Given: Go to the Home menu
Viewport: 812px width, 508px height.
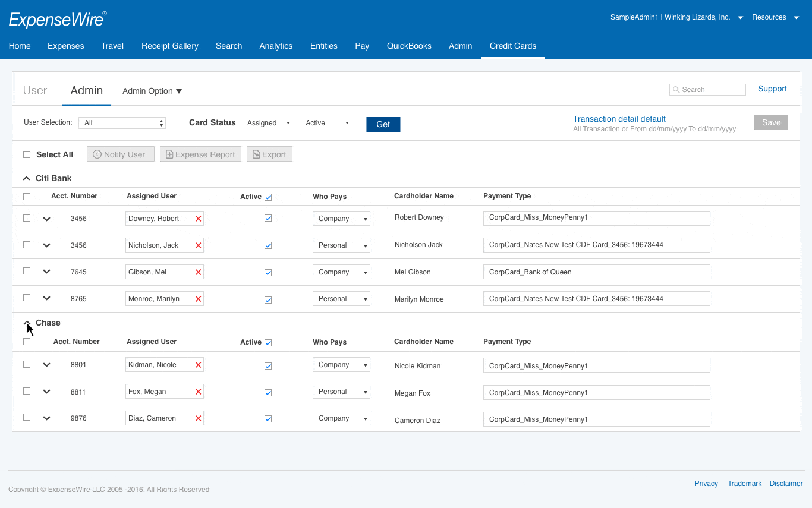Looking at the screenshot, I should pos(20,46).
